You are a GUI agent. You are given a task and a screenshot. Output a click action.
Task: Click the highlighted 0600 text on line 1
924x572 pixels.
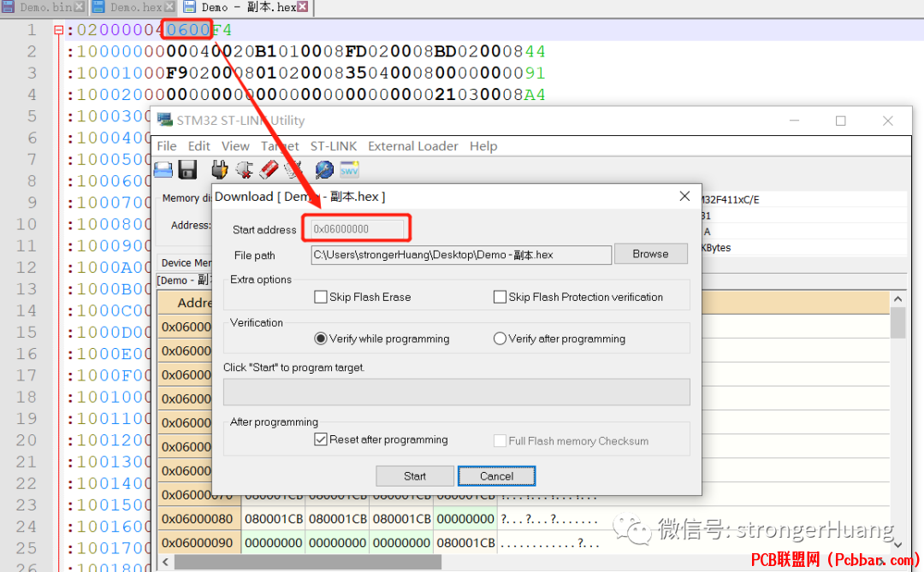tap(188, 30)
